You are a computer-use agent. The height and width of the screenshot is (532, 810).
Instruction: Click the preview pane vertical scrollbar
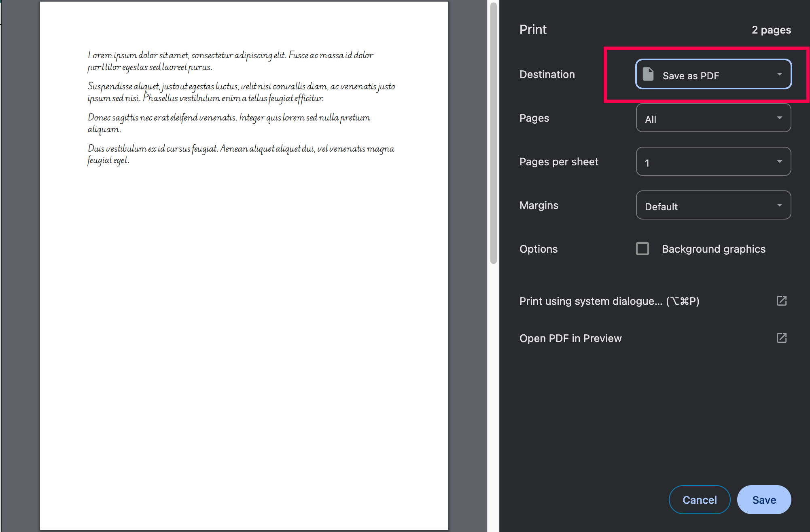(x=493, y=133)
